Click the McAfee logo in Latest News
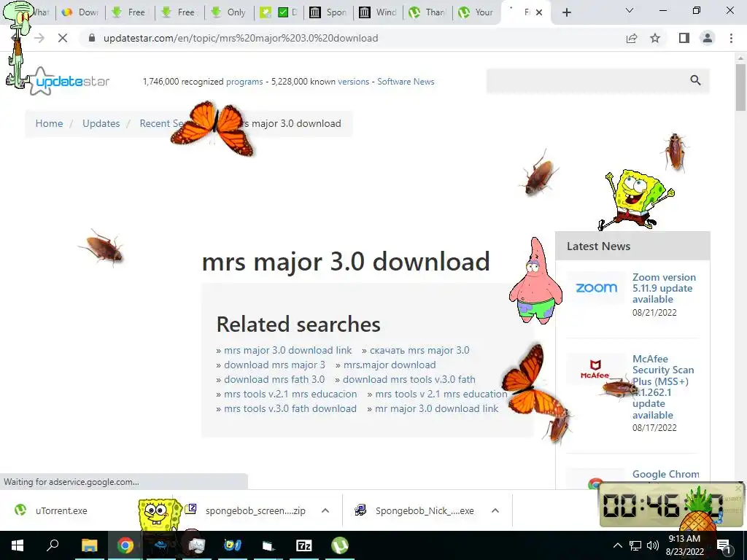 click(595, 369)
